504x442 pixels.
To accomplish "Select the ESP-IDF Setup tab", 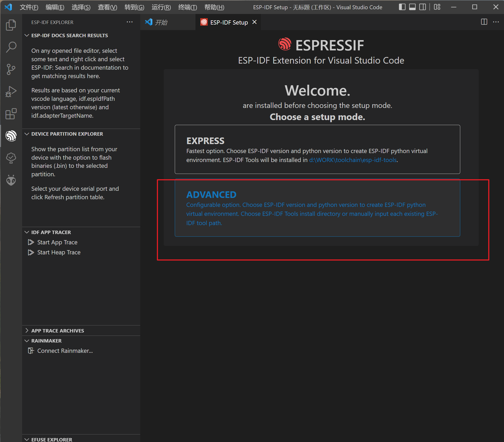I will click(228, 22).
